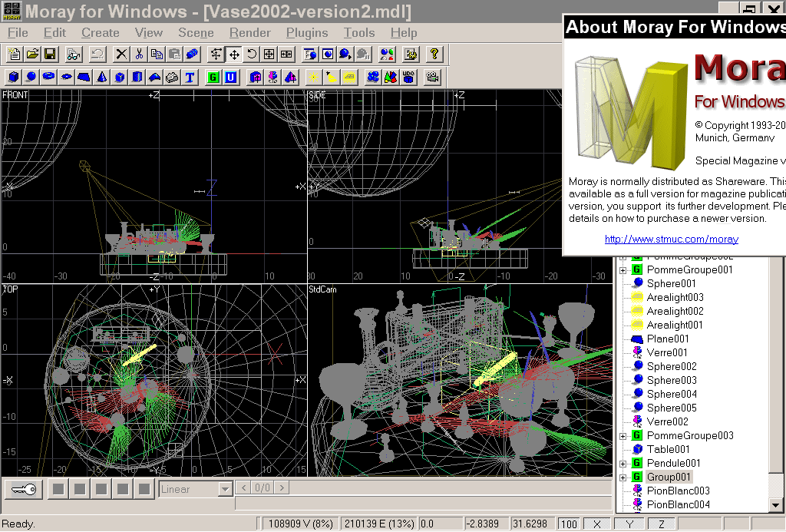Open the Render menu

pos(249,33)
